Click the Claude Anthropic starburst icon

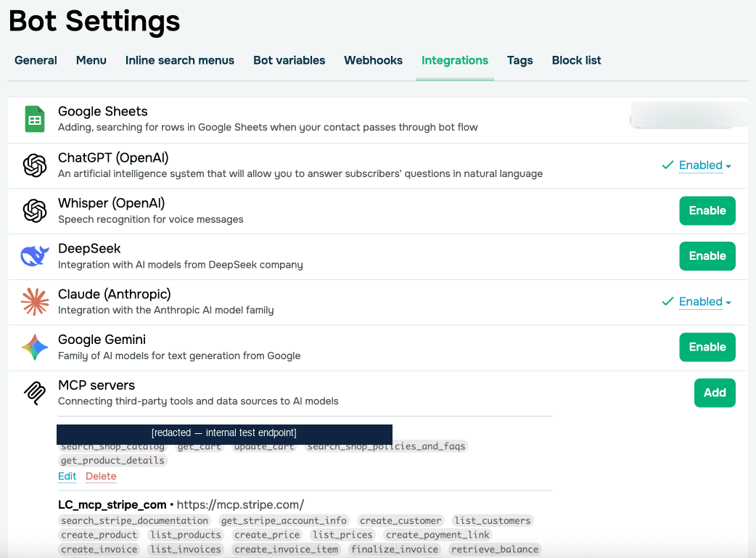[x=35, y=301]
